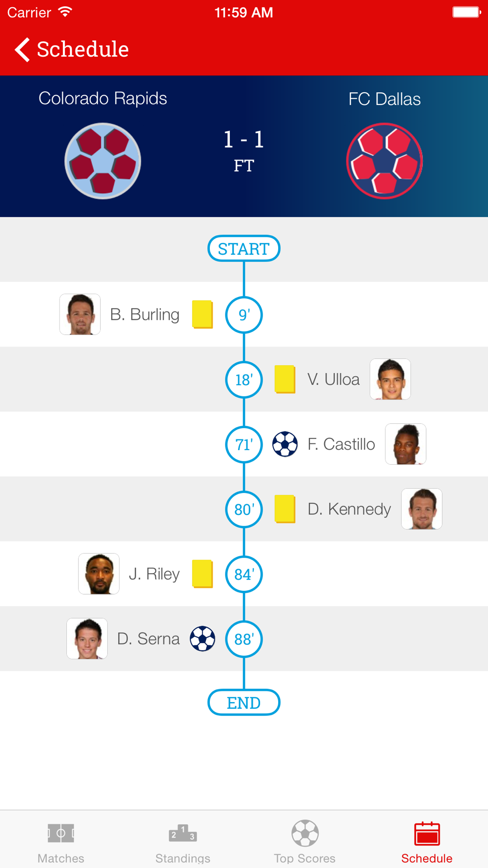This screenshot has width=488, height=868.
Task: Click the END timeline label
Action: (x=244, y=703)
